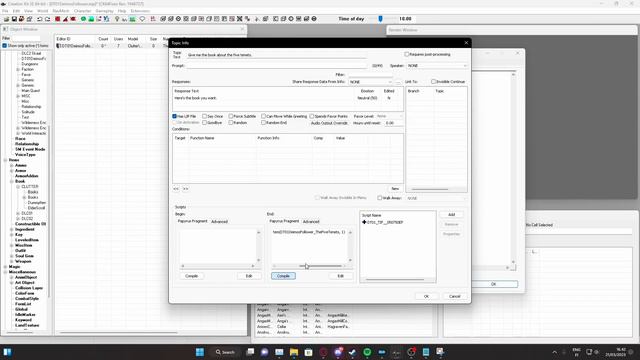Click the red square icon in the toolbar
The width and height of the screenshot is (640, 360).
pyautogui.click(x=58, y=19)
